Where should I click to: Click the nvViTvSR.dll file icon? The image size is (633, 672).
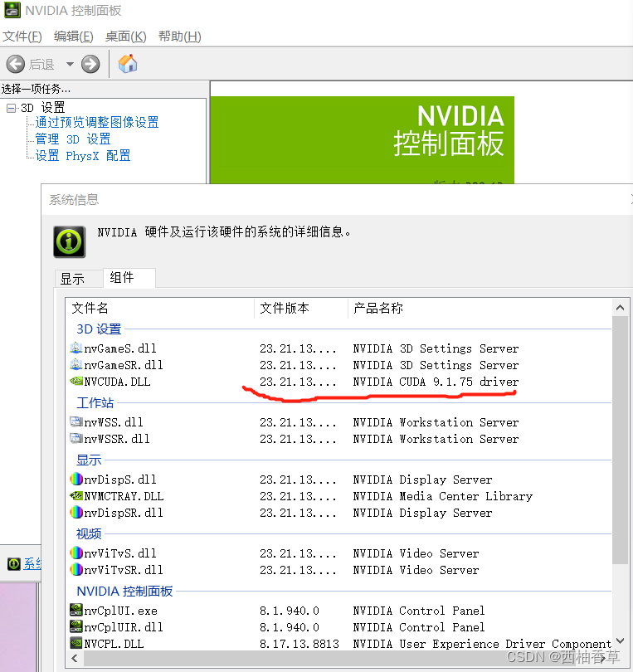pyautogui.click(x=76, y=570)
